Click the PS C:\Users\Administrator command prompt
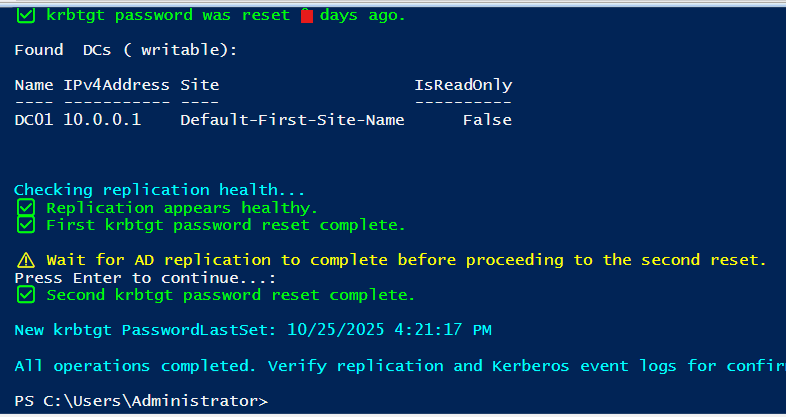This screenshot has height=417, width=786. pyautogui.click(x=141, y=401)
